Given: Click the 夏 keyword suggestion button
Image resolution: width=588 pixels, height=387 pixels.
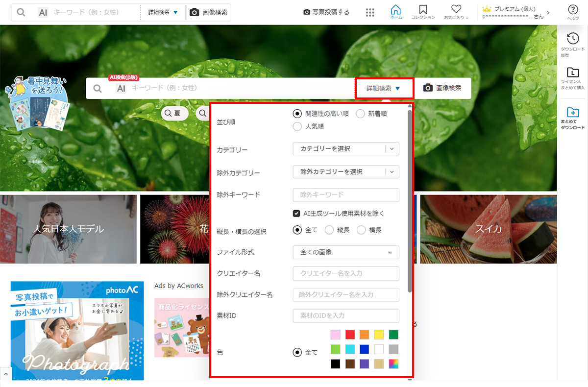Looking at the screenshot, I should tap(175, 113).
